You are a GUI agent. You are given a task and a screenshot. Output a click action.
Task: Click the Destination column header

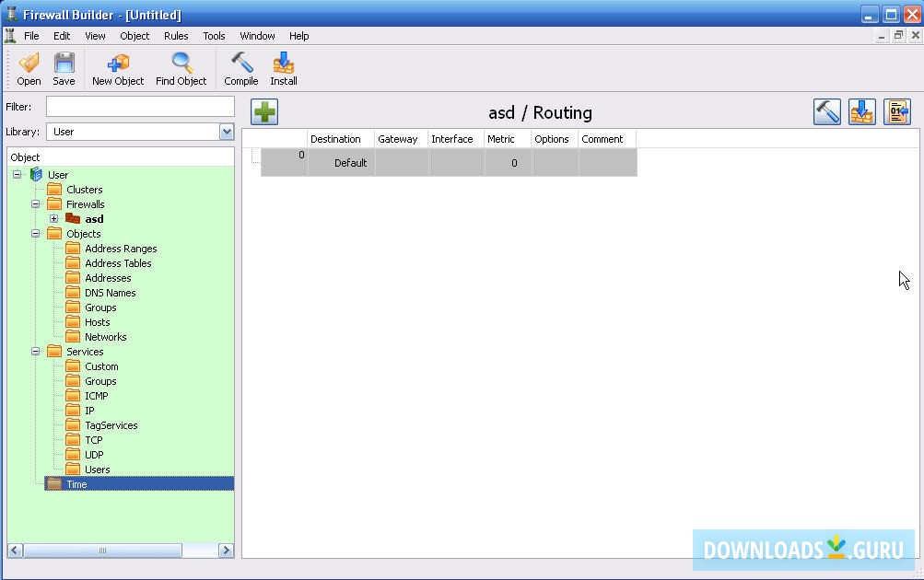(x=341, y=139)
